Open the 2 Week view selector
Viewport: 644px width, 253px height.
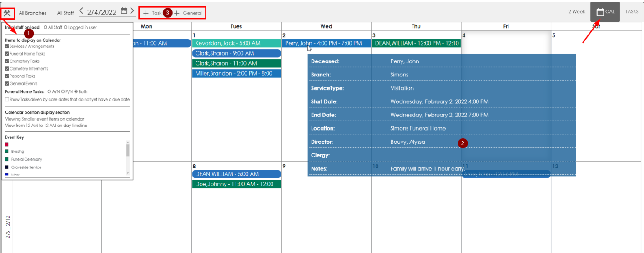coord(576,12)
